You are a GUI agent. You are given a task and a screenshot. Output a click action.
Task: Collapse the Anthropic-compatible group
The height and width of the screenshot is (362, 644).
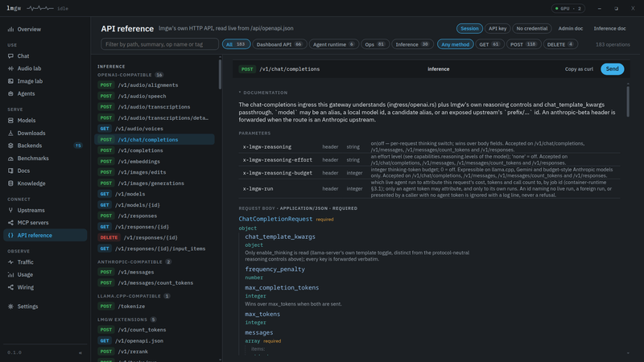pyautogui.click(x=134, y=262)
